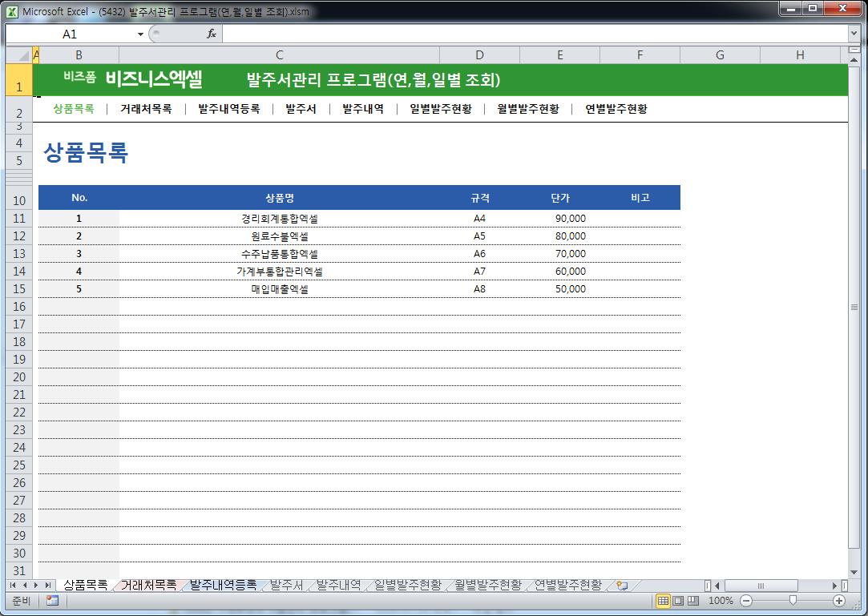The width and height of the screenshot is (868, 616).
Task: Click the 거래처목록 navigation link
Action: (x=146, y=108)
